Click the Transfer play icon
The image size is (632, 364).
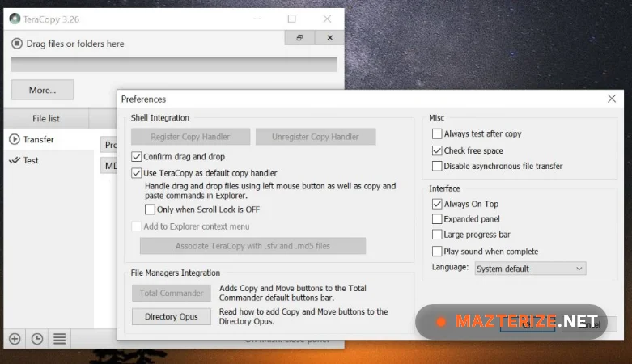(15, 139)
